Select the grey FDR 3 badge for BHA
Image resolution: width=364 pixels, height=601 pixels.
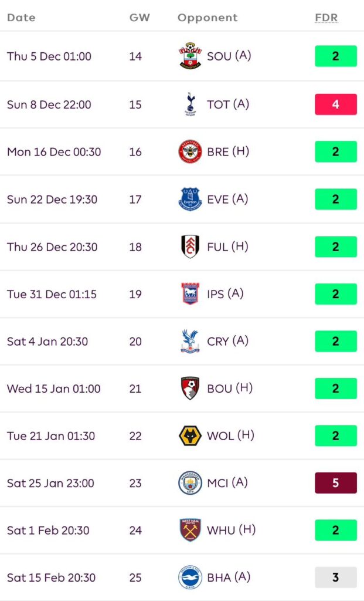point(335,578)
